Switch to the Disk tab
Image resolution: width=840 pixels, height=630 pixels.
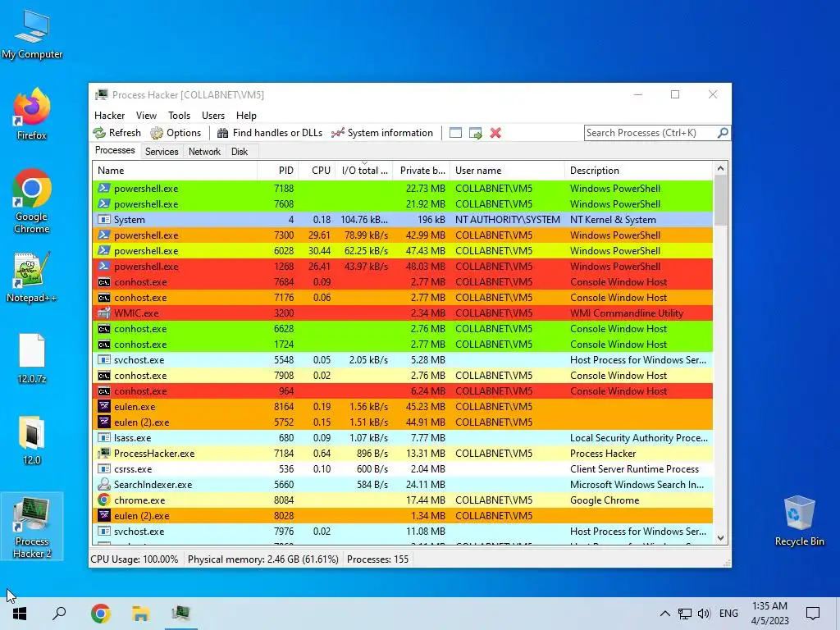240,152
